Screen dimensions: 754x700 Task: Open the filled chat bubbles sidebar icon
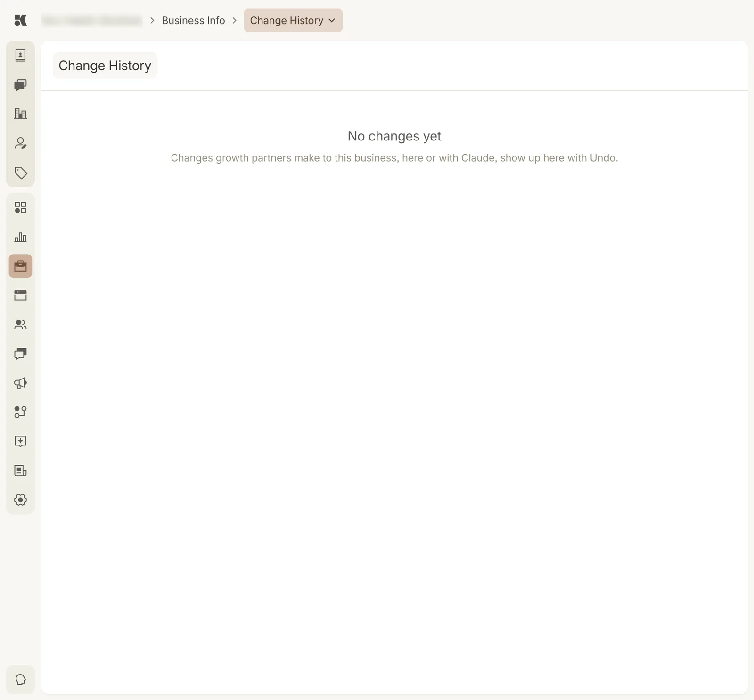point(20,85)
